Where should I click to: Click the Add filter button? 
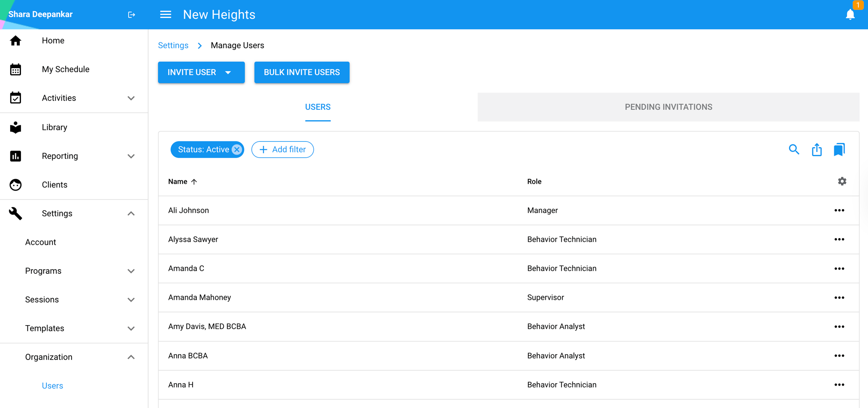[283, 149]
